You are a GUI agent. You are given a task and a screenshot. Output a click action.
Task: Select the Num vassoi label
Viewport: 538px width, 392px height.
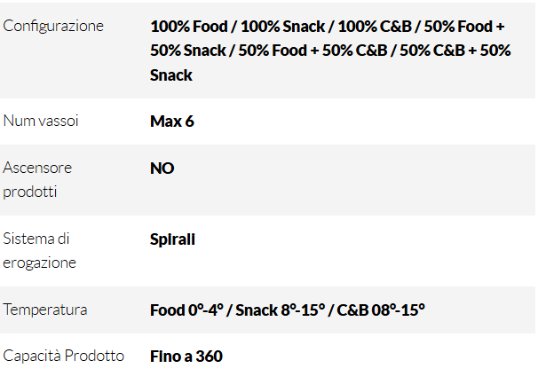point(41,121)
